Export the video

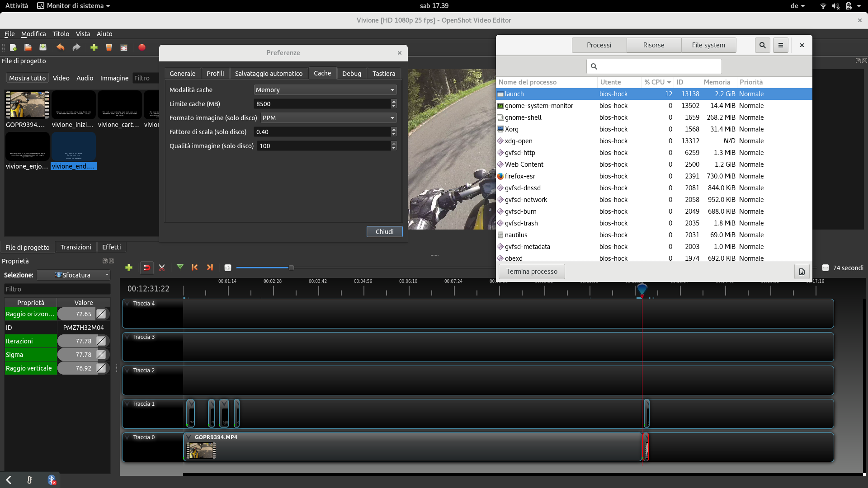pos(142,47)
